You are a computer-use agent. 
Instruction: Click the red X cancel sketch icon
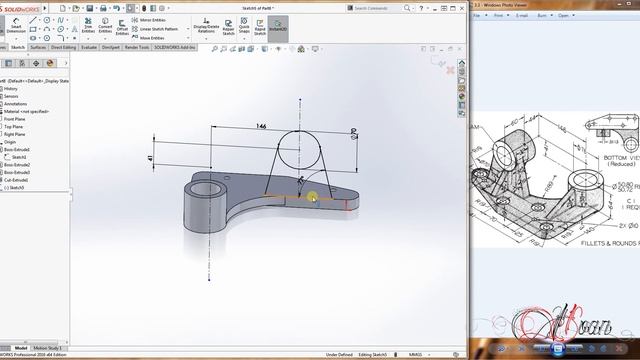(450, 70)
